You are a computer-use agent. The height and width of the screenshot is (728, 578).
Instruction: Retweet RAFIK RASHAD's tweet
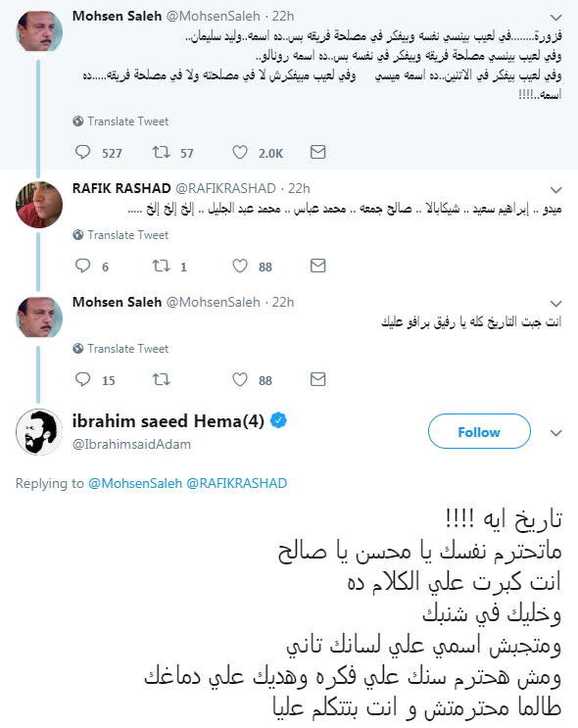coord(161,267)
